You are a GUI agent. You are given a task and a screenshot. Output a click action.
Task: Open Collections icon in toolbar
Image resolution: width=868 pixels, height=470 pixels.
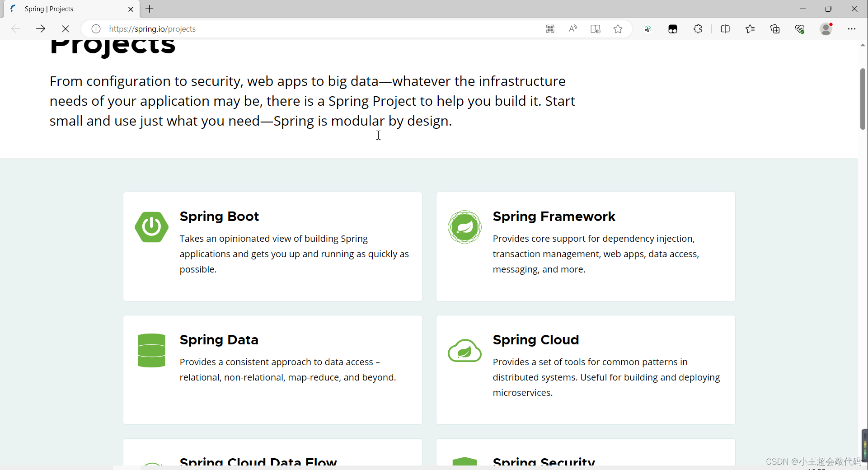coord(775,29)
